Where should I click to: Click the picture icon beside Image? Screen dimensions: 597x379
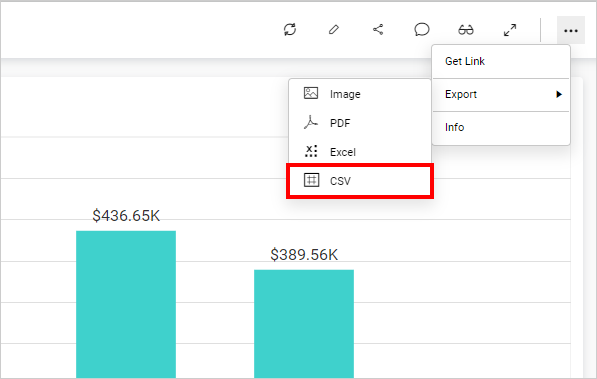pos(311,93)
